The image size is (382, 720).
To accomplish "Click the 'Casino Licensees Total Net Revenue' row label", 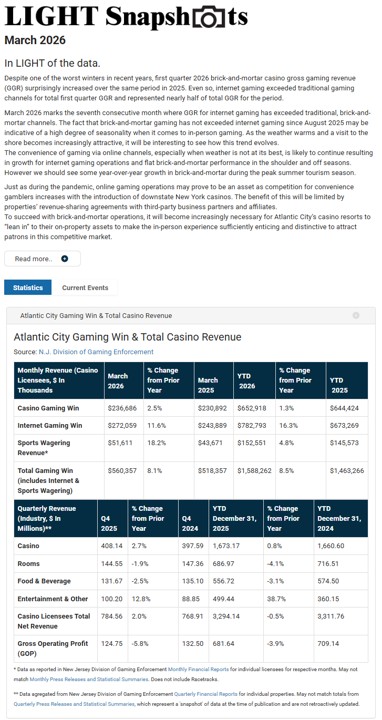I will tap(54, 621).
